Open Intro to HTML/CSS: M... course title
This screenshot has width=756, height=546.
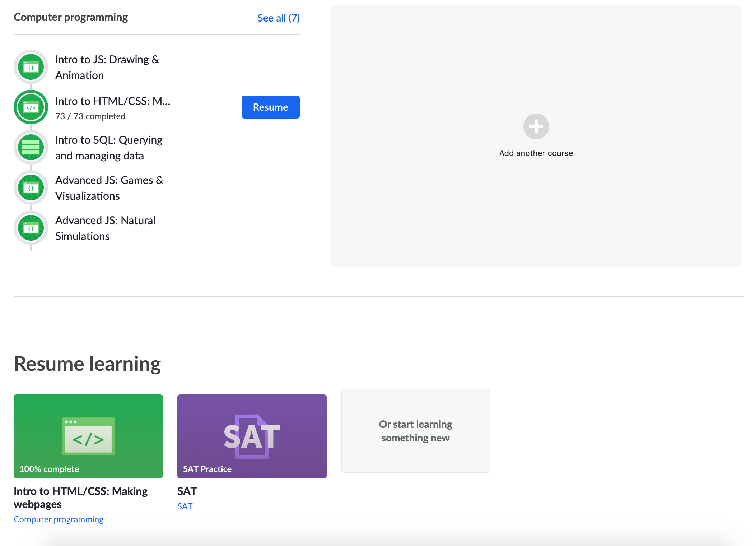113,101
